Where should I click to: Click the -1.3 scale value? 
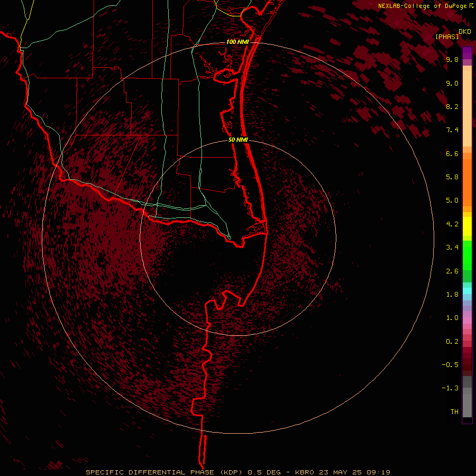pos(450,388)
